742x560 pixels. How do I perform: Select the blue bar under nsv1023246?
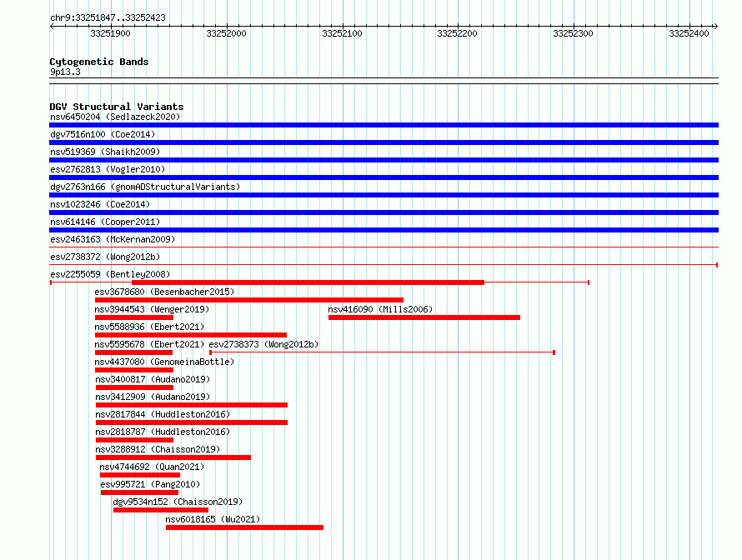[x=384, y=212]
